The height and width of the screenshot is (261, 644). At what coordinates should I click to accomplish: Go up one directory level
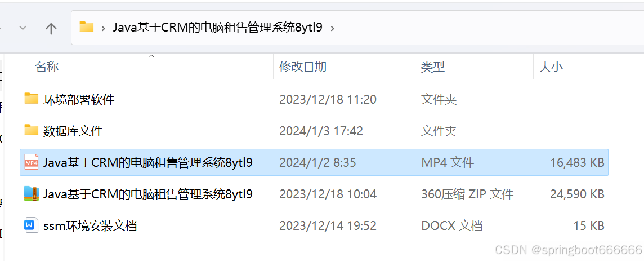51,28
